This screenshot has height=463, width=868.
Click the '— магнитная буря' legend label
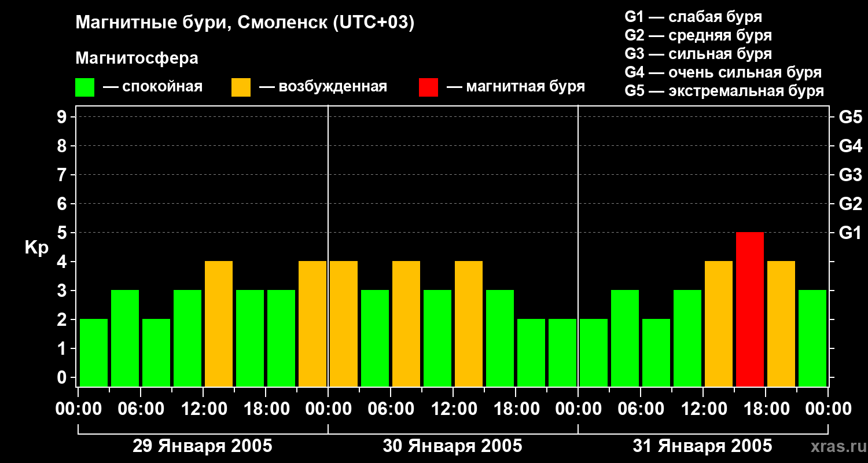(516, 87)
